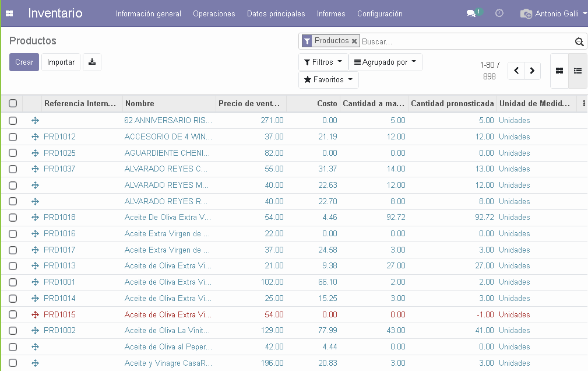
Task: Remove the Productos filter tag
Action: point(354,41)
